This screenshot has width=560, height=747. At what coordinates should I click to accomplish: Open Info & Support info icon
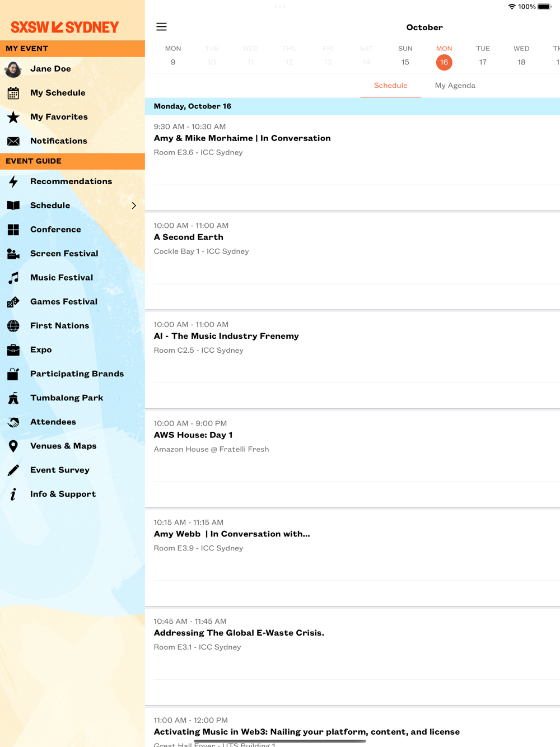(13, 494)
